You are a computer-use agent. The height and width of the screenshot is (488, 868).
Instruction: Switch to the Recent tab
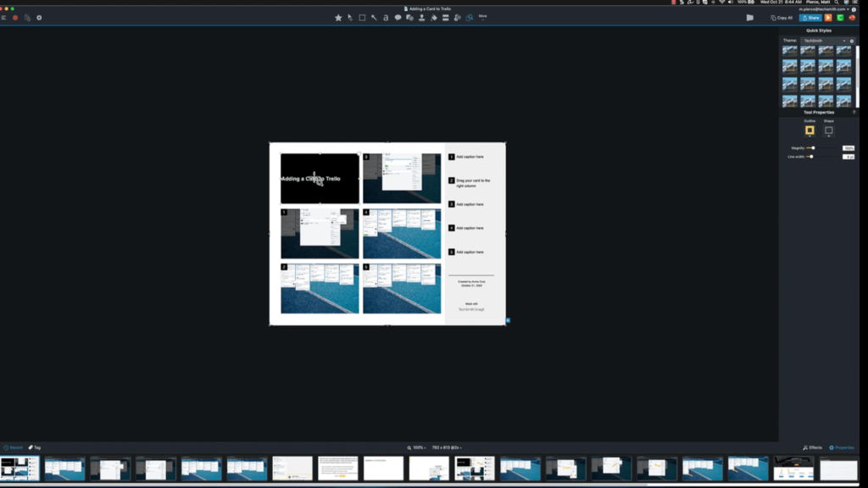[14, 447]
